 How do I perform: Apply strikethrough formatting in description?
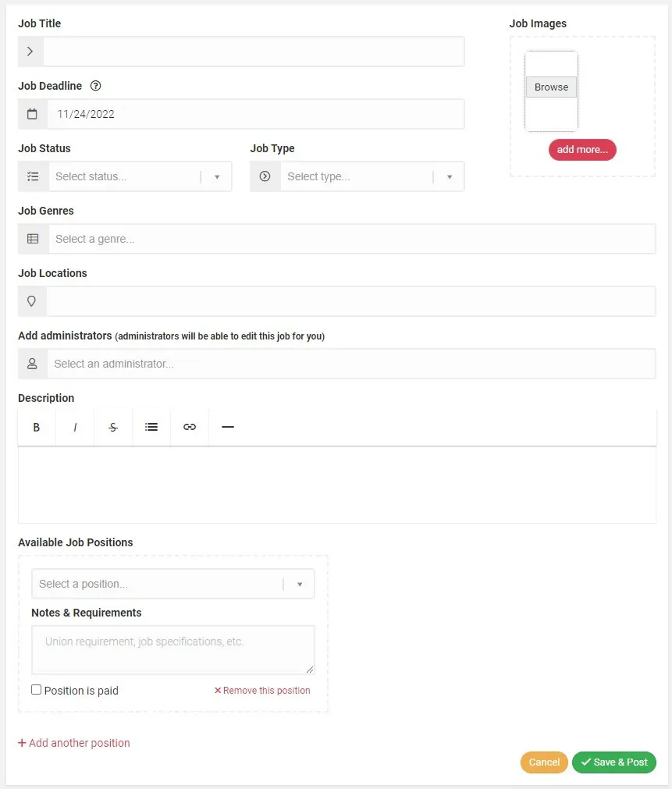[113, 427]
